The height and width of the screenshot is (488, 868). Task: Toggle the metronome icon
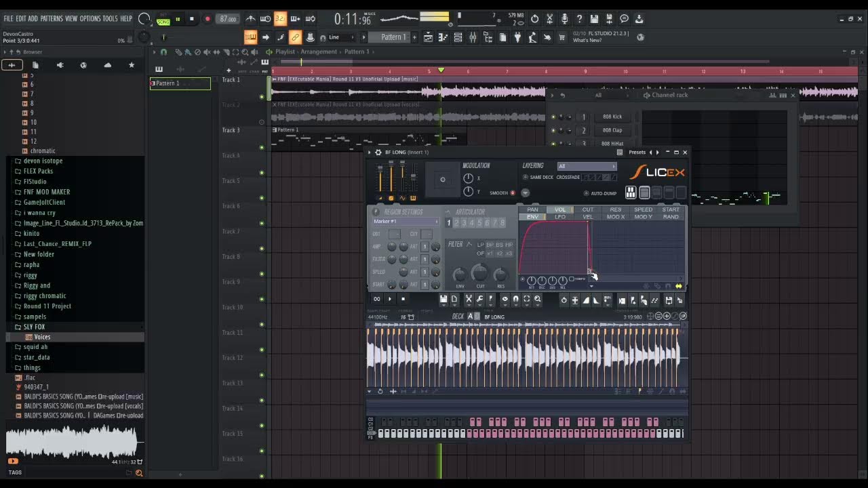[x=251, y=19]
